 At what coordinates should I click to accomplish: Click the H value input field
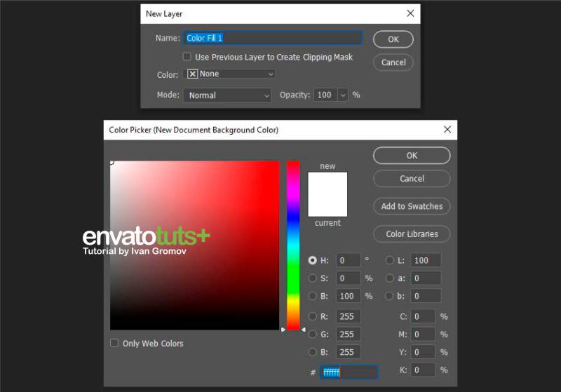coord(348,260)
